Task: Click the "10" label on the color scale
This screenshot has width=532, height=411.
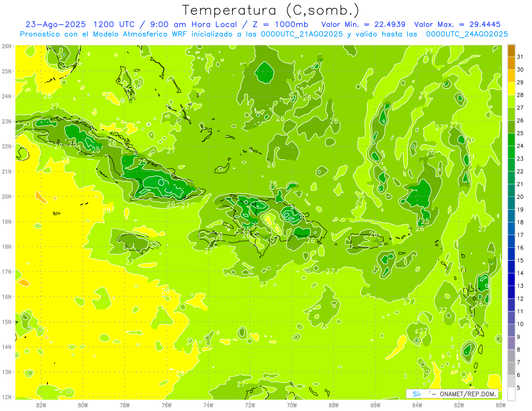Action: tap(520, 324)
